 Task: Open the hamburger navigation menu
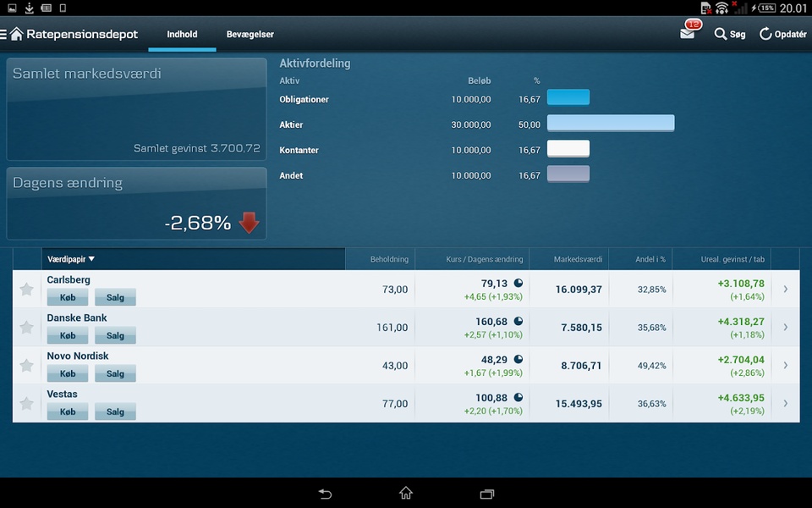click(3, 34)
